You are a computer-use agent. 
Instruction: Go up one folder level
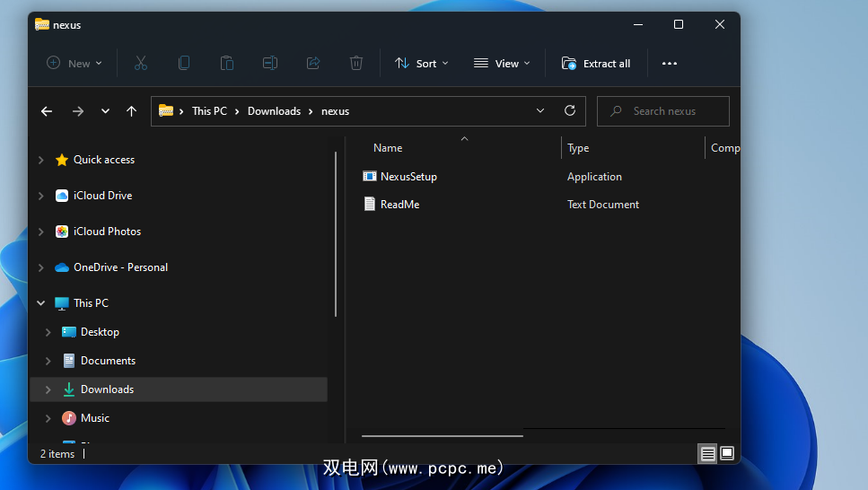[x=132, y=111]
